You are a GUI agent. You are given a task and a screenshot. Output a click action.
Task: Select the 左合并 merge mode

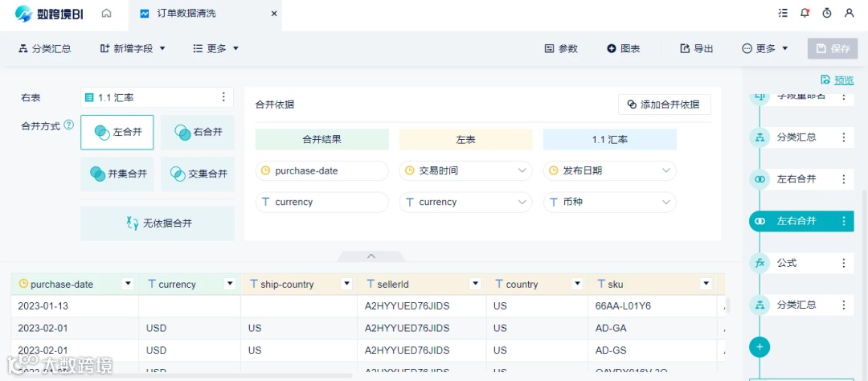click(x=117, y=133)
